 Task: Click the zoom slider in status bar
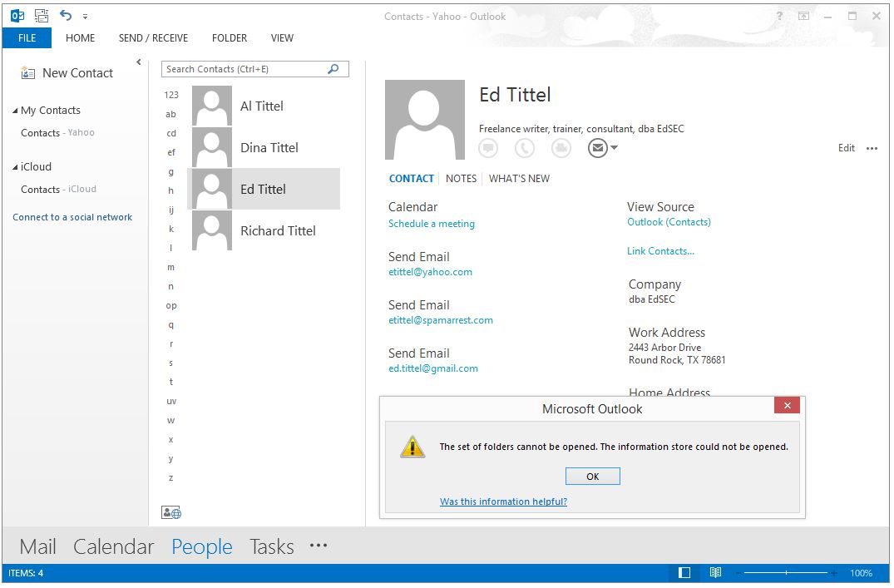786,573
